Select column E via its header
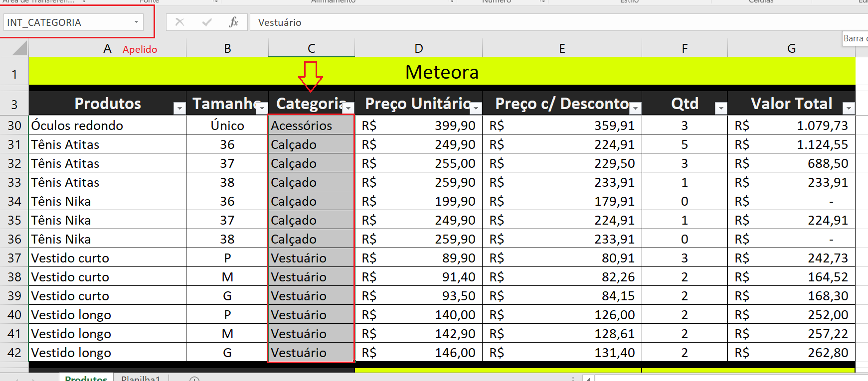Viewport: 868px width, 381px height. tap(562, 48)
